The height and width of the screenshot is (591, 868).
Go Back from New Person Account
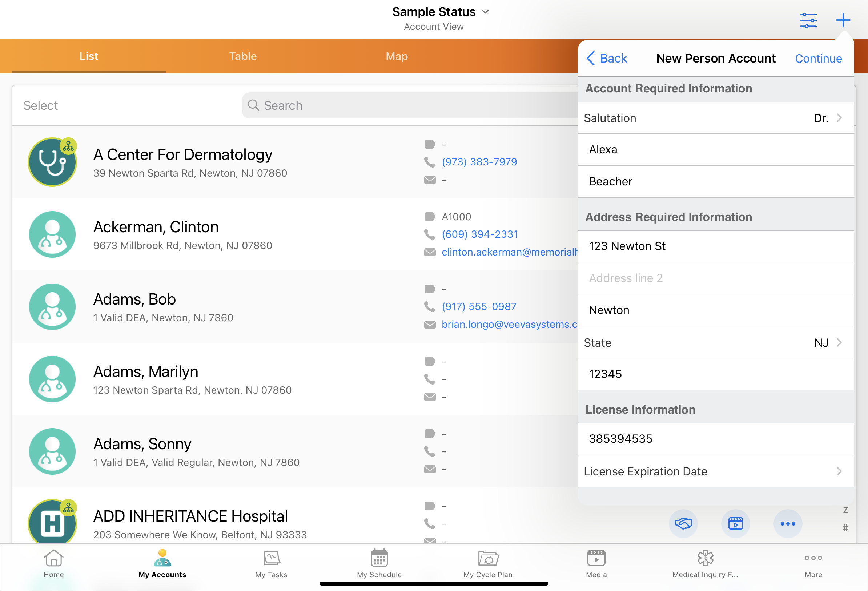(x=607, y=58)
